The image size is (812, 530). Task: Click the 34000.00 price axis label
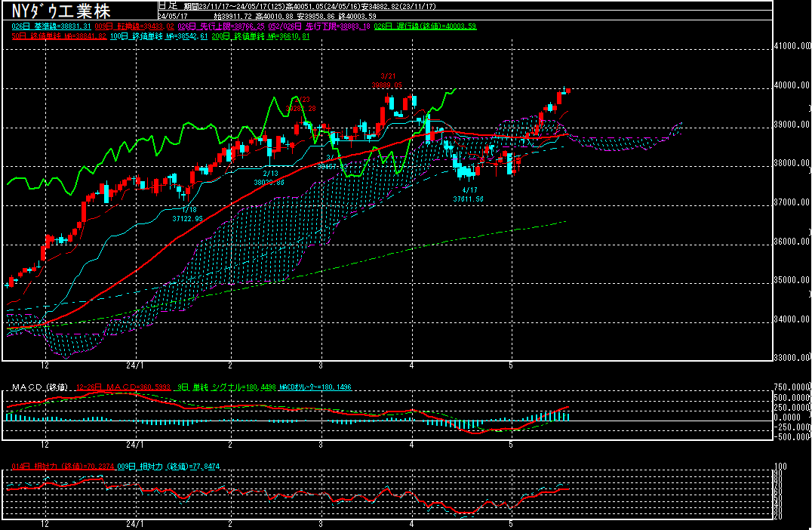pyautogui.click(x=792, y=319)
